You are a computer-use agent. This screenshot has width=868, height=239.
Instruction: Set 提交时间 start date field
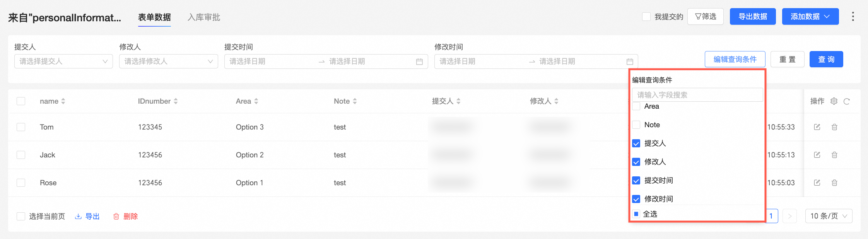coord(271,61)
